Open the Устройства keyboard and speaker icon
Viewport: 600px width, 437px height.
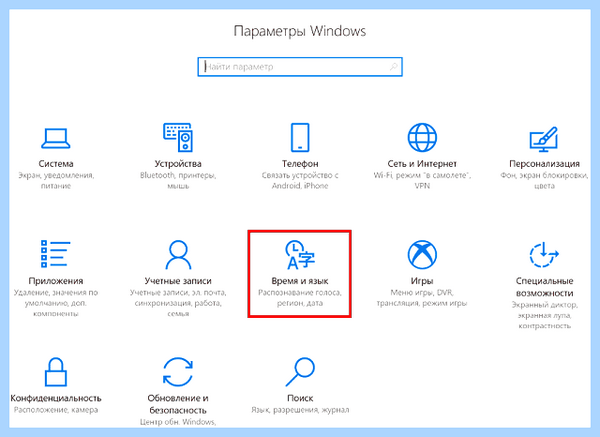178,137
